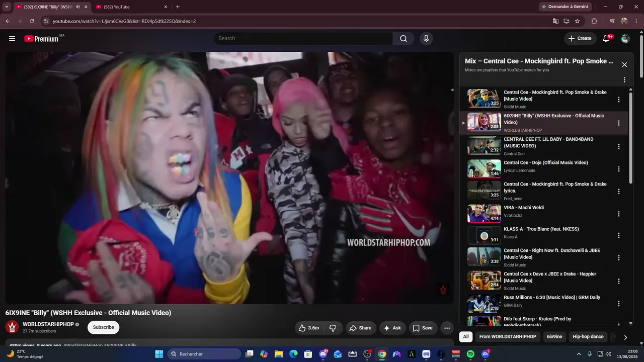Open options for KLASS-A Trou Blanc video

pos(619,235)
